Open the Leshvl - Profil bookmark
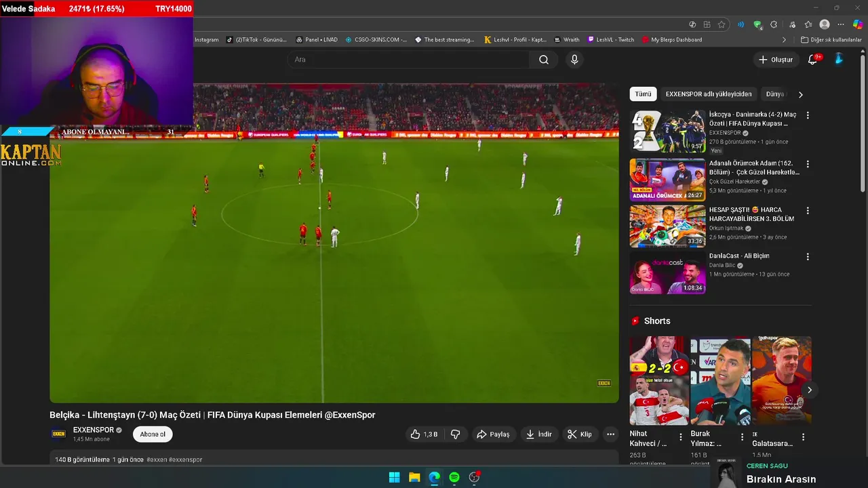Viewport: 868px width, 488px height. click(x=515, y=40)
